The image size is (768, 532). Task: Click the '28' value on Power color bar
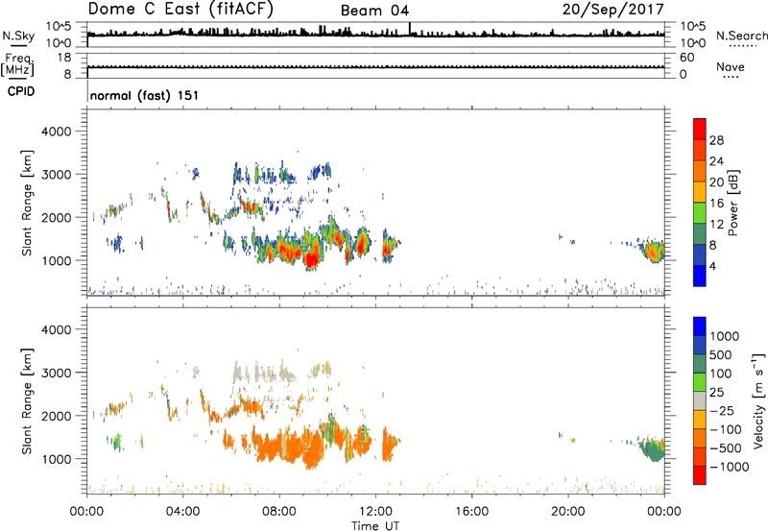pyautogui.click(x=716, y=140)
